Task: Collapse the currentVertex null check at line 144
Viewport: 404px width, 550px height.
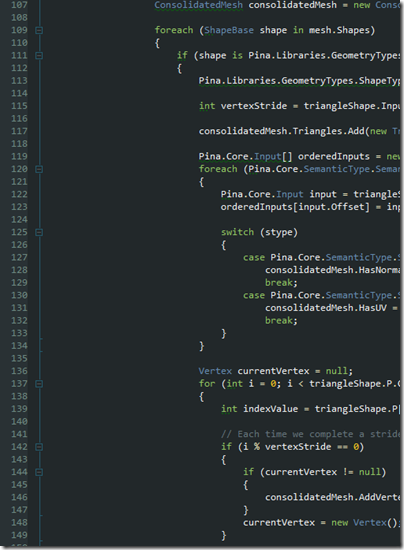Action: point(39,472)
